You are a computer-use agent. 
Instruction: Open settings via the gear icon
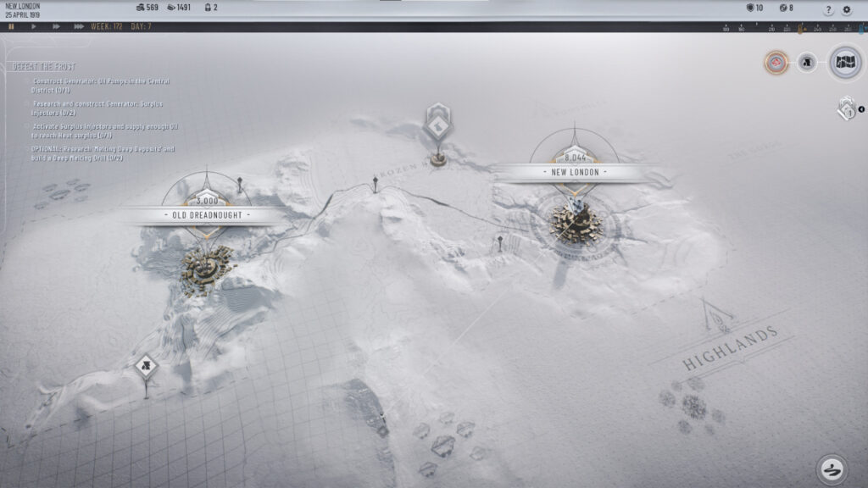pyautogui.click(x=847, y=9)
